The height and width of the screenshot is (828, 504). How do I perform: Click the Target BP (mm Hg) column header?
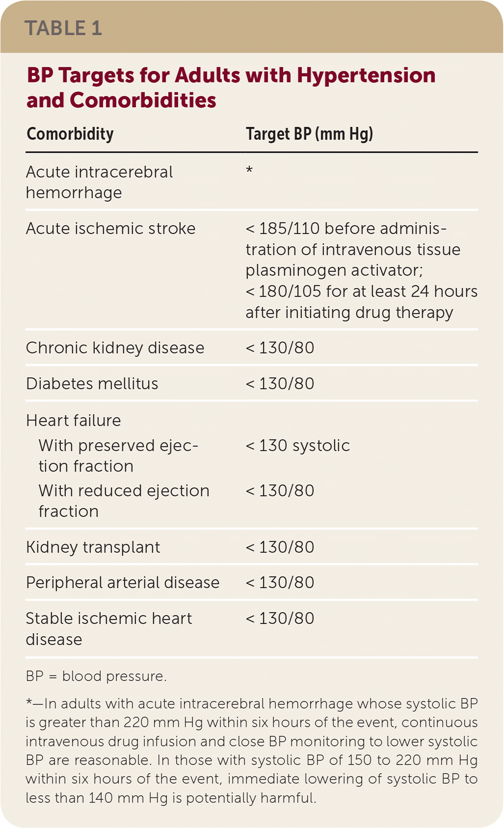pos(309,134)
